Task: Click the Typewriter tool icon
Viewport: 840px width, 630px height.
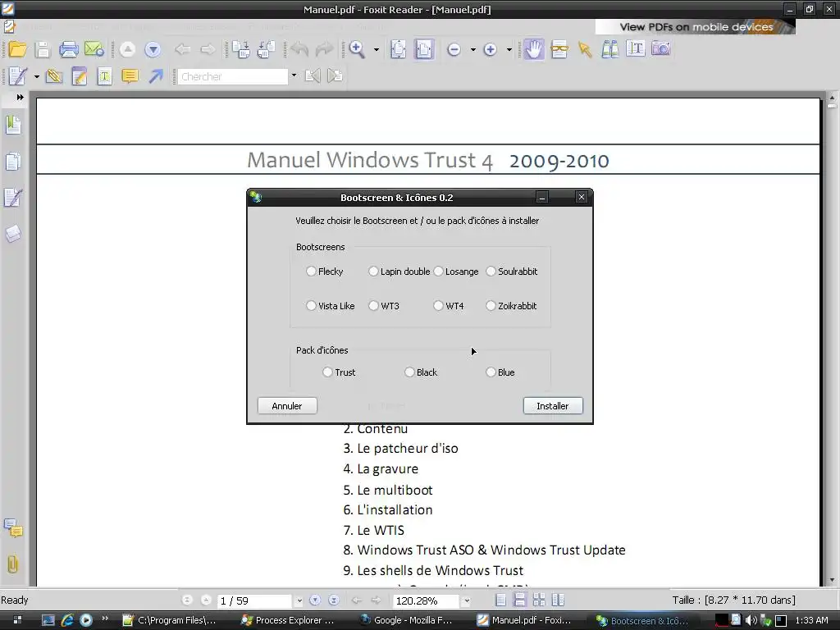Action: (104, 76)
